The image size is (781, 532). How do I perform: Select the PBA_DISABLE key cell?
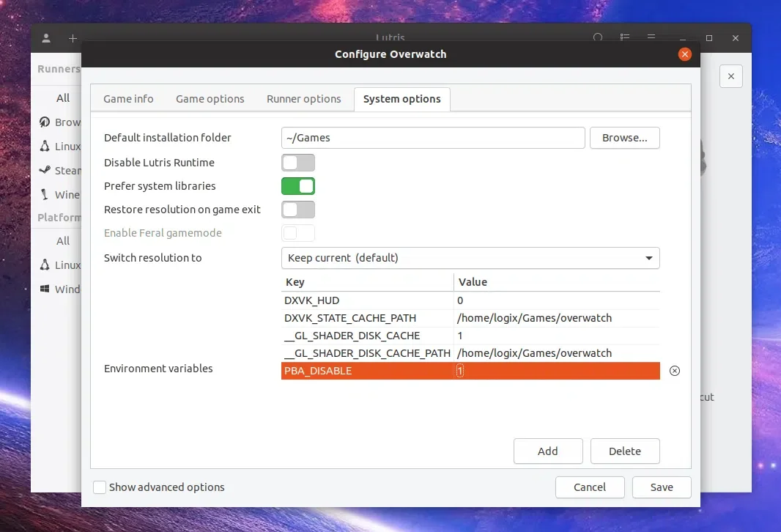point(368,371)
